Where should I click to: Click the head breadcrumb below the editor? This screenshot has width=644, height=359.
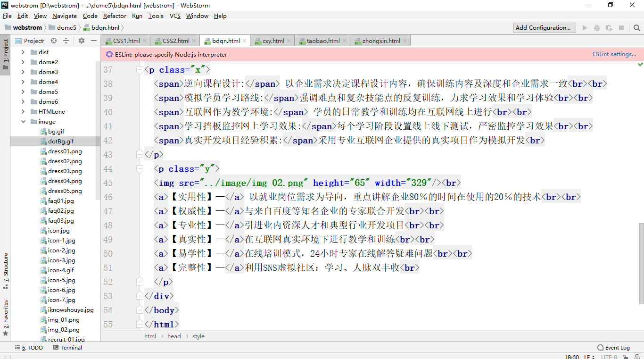174,336
